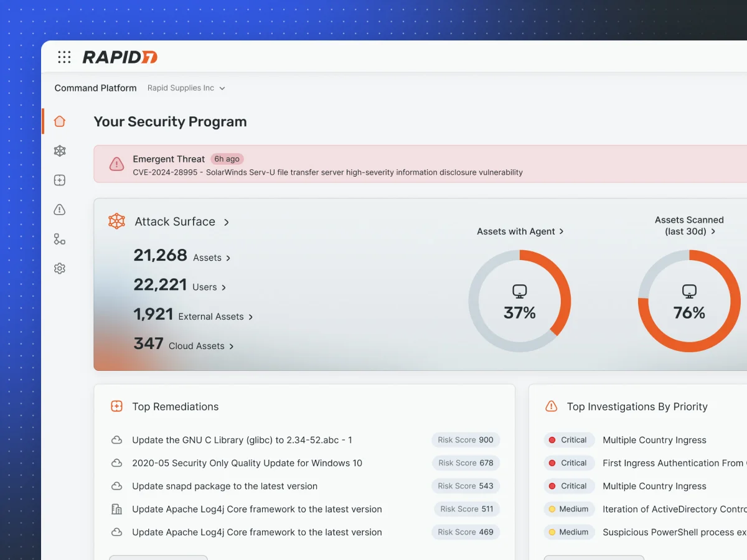Click the Risk Score 678 badge
Image resolution: width=747 pixels, height=560 pixels.
(466, 463)
